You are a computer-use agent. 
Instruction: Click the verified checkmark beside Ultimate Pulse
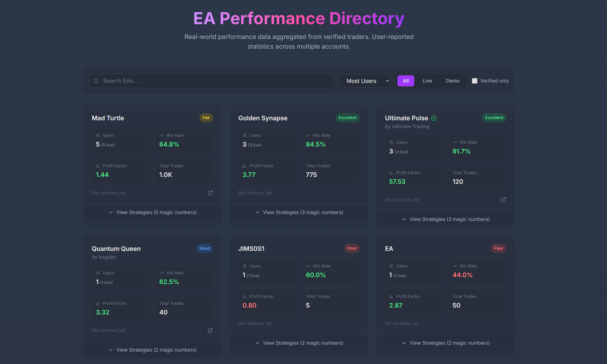434,118
